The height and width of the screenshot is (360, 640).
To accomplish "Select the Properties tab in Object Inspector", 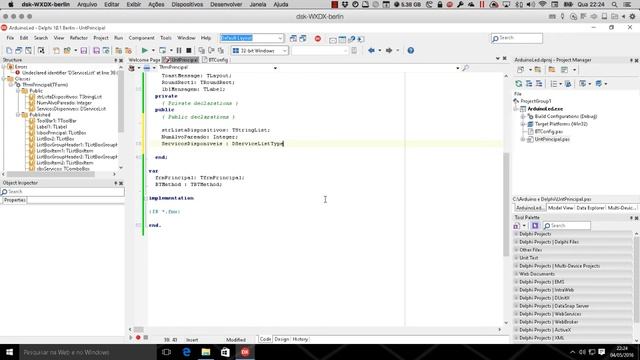I will [x=15, y=200].
